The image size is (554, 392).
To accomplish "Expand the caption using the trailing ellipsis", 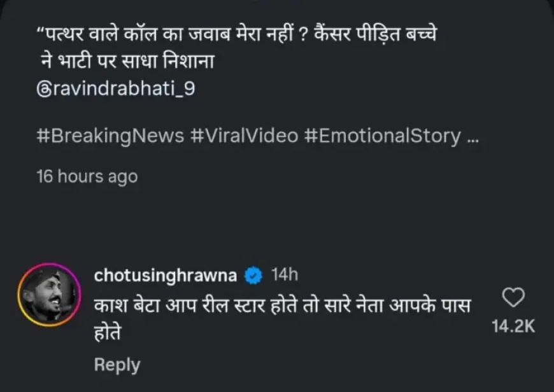I will 472,137.
